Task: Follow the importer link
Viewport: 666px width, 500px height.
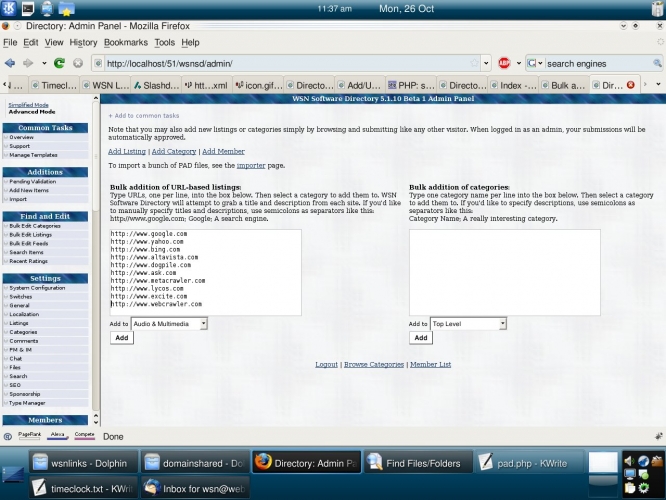Action: [x=251, y=165]
